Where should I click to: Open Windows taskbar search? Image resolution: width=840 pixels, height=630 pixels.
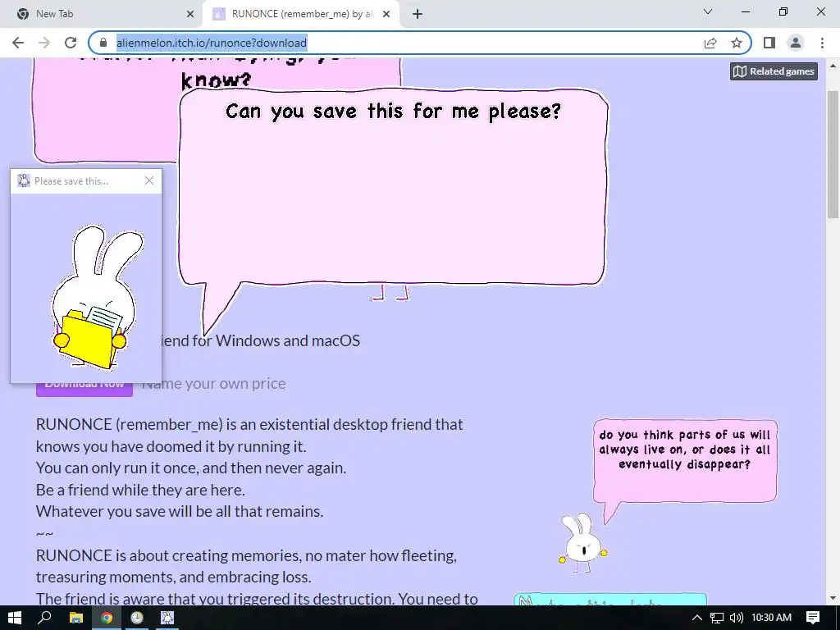[45, 618]
